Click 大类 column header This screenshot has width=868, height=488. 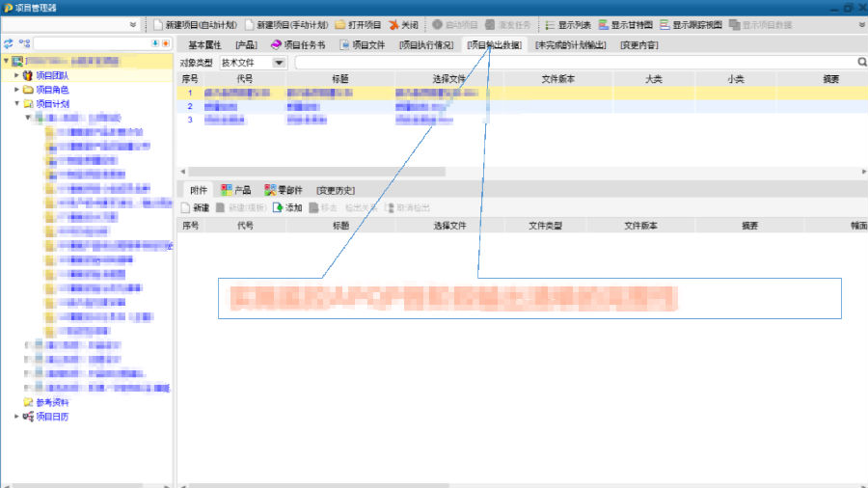click(x=654, y=79)
